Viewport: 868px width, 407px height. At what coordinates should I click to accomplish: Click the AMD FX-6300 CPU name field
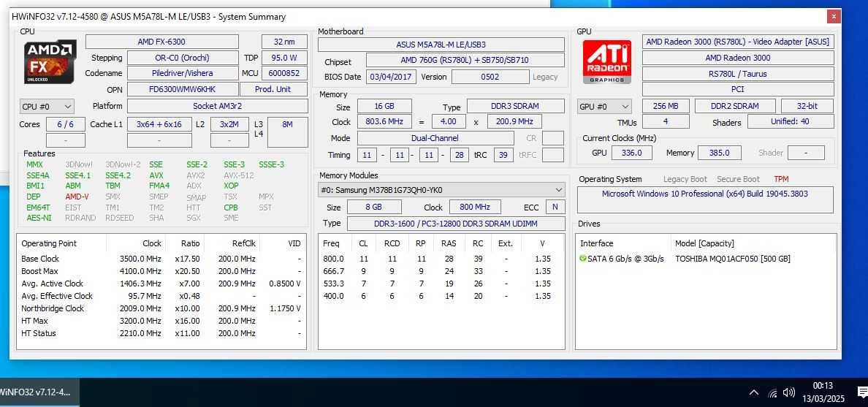tap(161, 42)
